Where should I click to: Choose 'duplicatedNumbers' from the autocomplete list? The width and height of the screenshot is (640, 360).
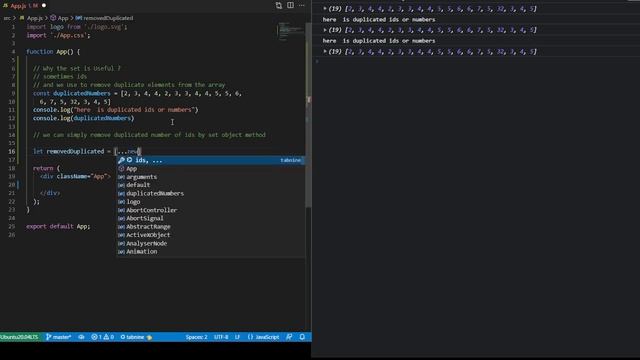(211, 193)
